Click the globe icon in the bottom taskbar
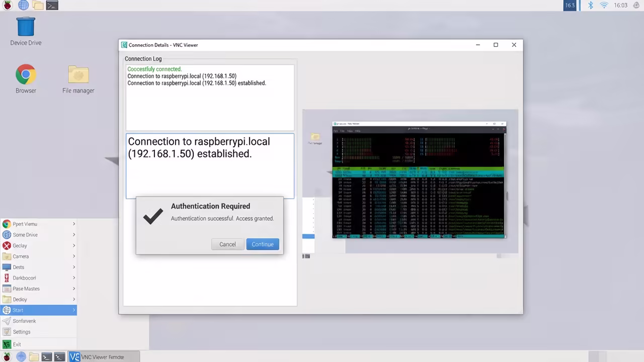 pos(21,357)
